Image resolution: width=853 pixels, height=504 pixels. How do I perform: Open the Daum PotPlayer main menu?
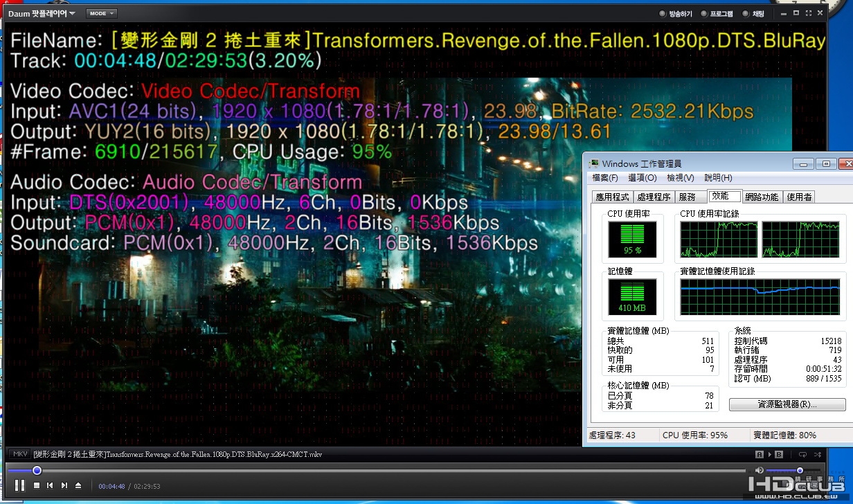[42, 13]
